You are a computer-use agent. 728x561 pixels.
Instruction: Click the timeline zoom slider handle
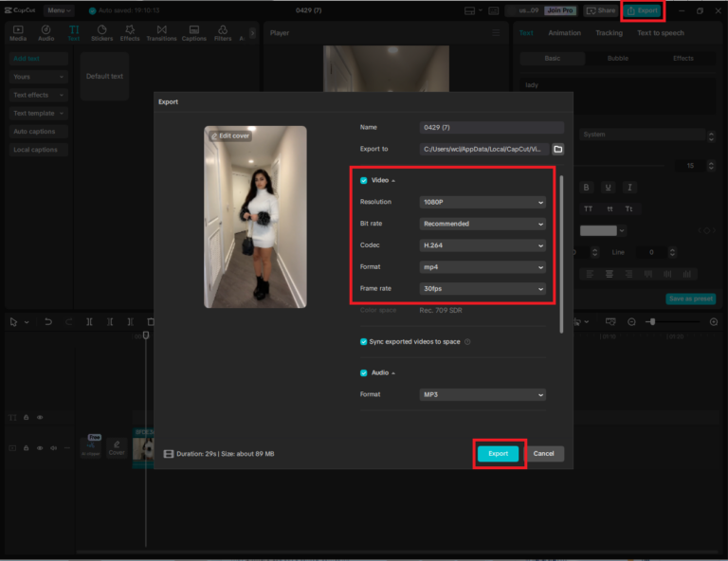(652, 321)
